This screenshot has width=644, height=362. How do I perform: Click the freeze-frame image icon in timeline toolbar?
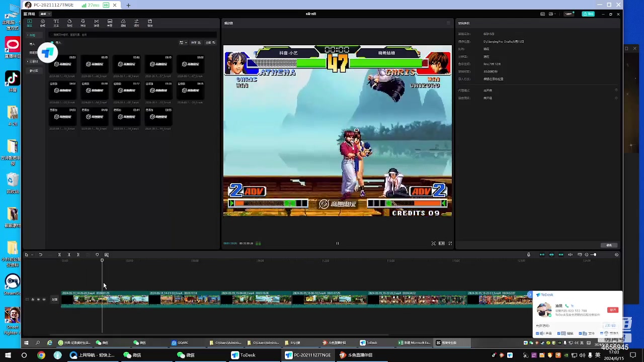(106, 255)
